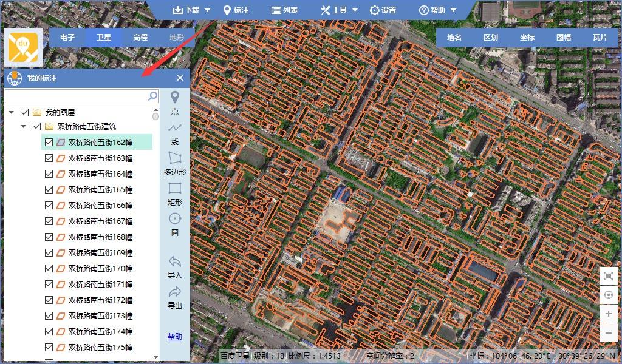Click polygon icon of 双桥路南五街162幢
622x364 pixels.
(61, 142)
